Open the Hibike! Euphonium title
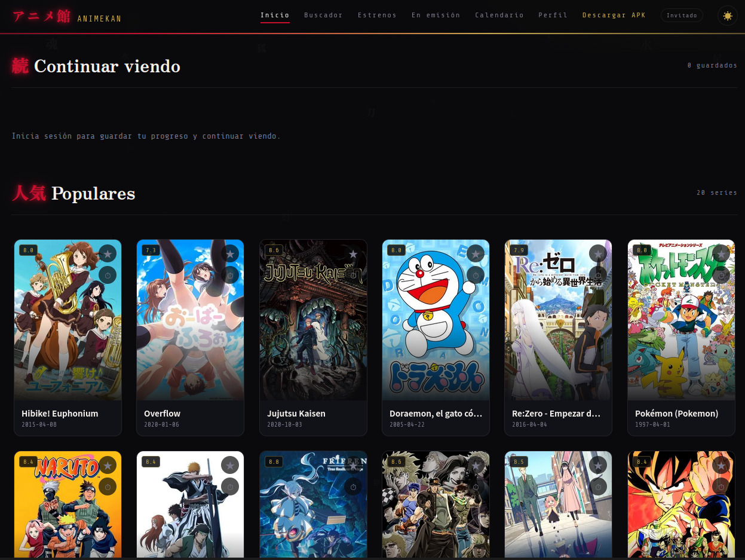Viewport: 745px width, 560px height. coord(60,414)
